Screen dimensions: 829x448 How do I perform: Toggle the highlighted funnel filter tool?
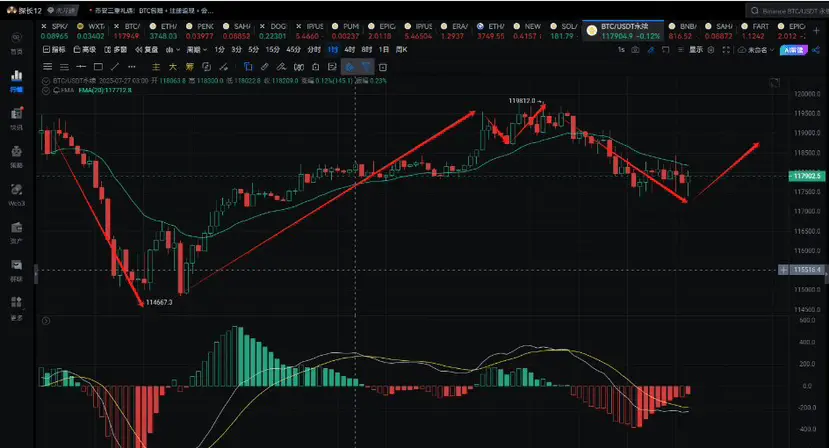tap(366, 67)
